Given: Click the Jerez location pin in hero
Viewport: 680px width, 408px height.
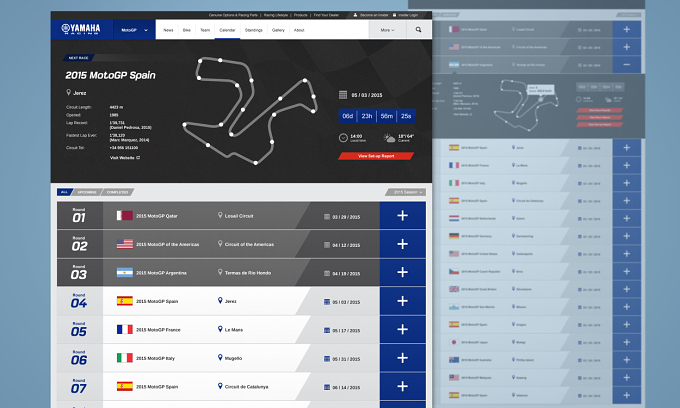Looking at the screenshot, I should (68, 92).
